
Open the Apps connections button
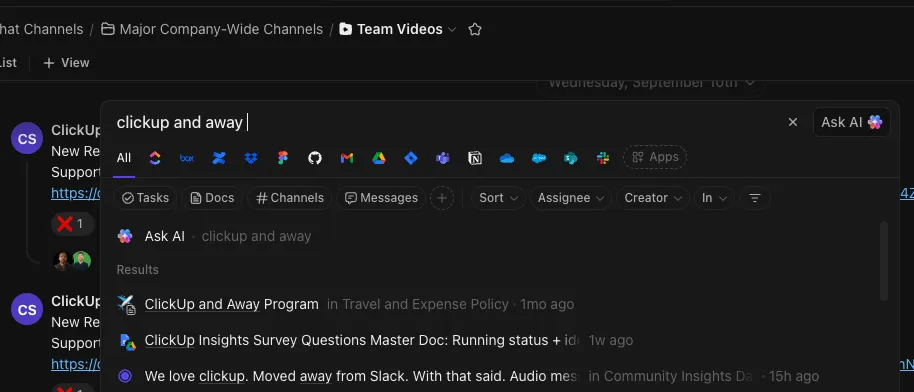click(x=655, y=157)
